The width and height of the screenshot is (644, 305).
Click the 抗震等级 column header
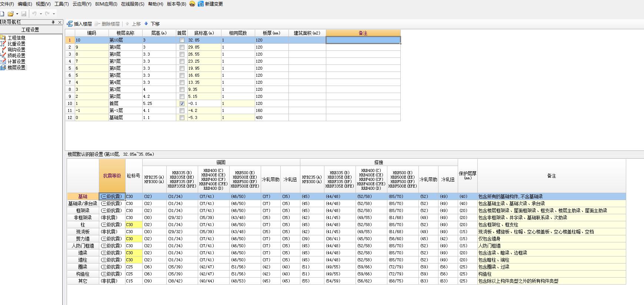pyautogui.click(x=112, y=176)
